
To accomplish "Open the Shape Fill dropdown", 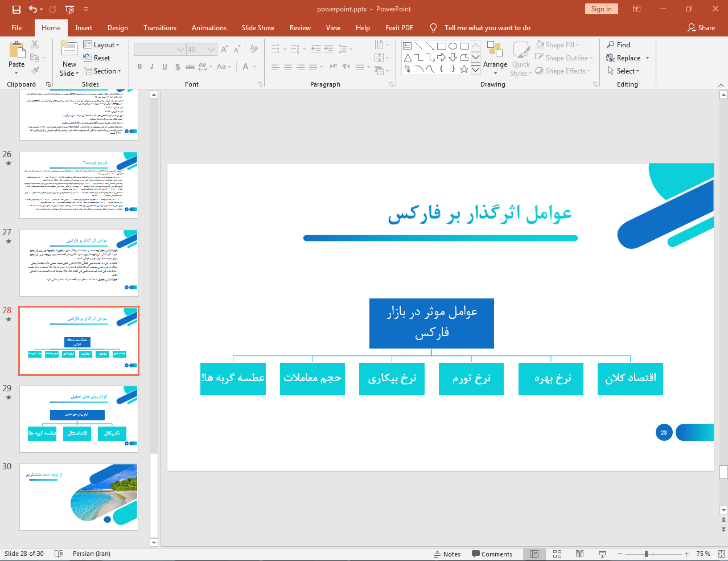I will point(557,45).
